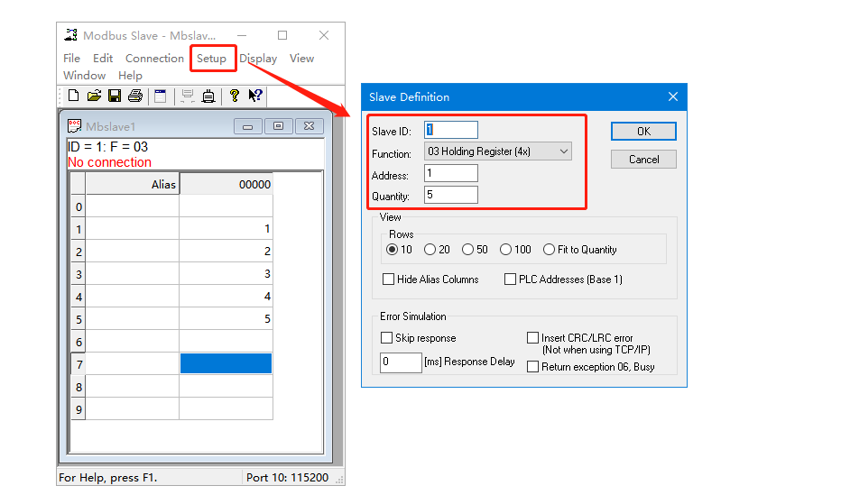Click row header 0 in the table
The image size is (841, 504).
coord(79,206)
